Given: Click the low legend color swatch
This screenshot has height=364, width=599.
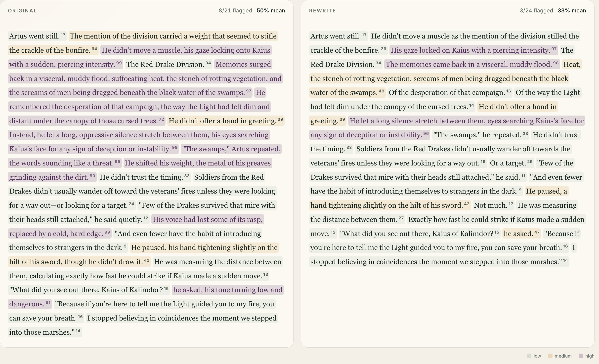Looking at the screenshot, I should (529, 356).
